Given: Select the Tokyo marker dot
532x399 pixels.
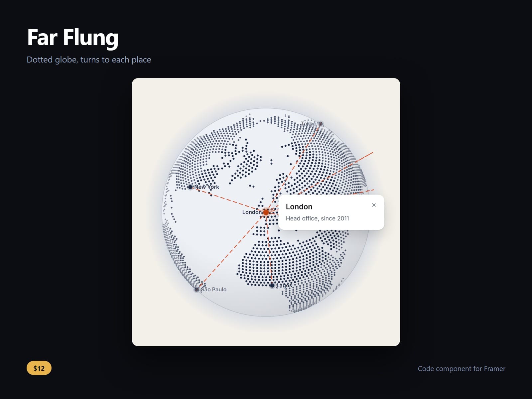Looking at the screenshot, I should tap(321, 124).
